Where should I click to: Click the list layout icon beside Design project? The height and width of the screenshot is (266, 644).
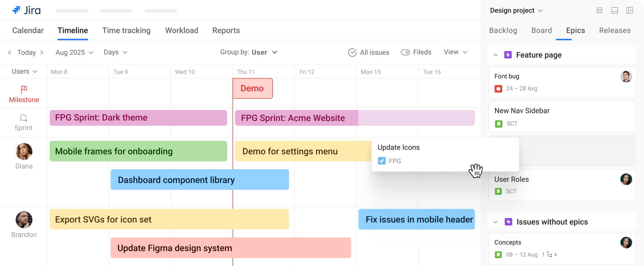[599, 11]
